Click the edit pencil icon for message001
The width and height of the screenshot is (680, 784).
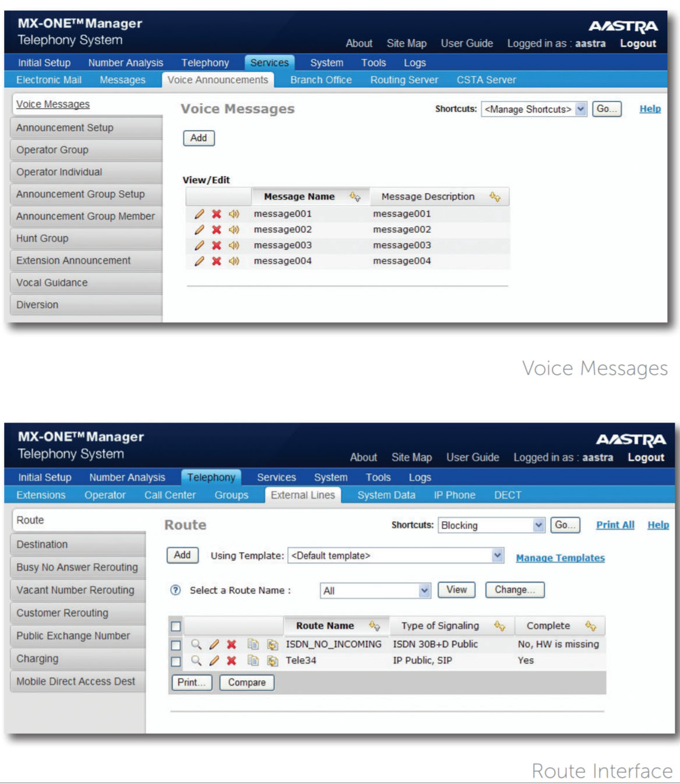[199, 214]
